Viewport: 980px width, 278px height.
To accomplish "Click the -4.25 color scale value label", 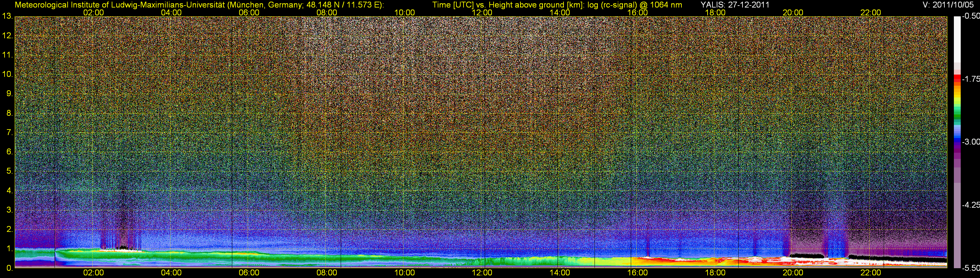I will 971,205.
